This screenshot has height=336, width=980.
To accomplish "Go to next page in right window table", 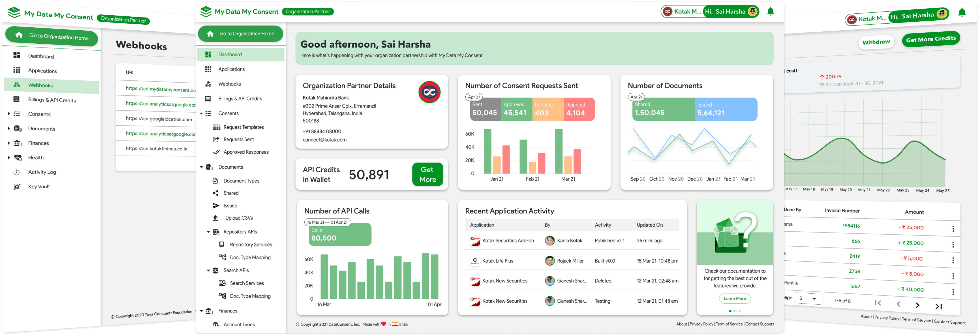I will click(x=917, y=305).
